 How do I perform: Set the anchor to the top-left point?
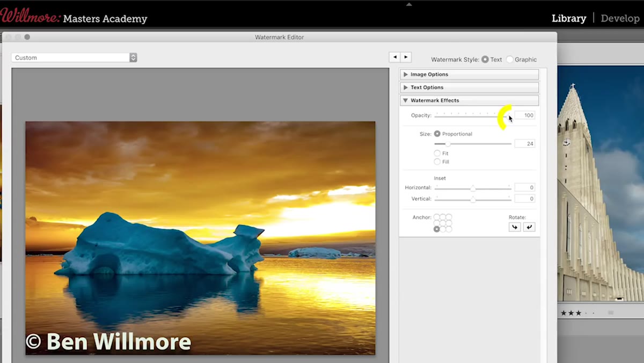pos(437,217)
